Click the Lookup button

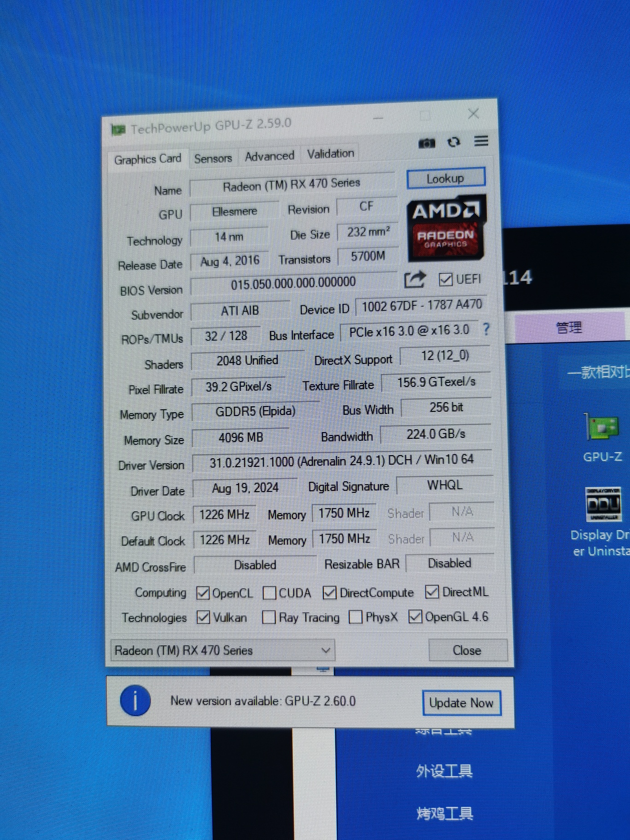point(445,178)
